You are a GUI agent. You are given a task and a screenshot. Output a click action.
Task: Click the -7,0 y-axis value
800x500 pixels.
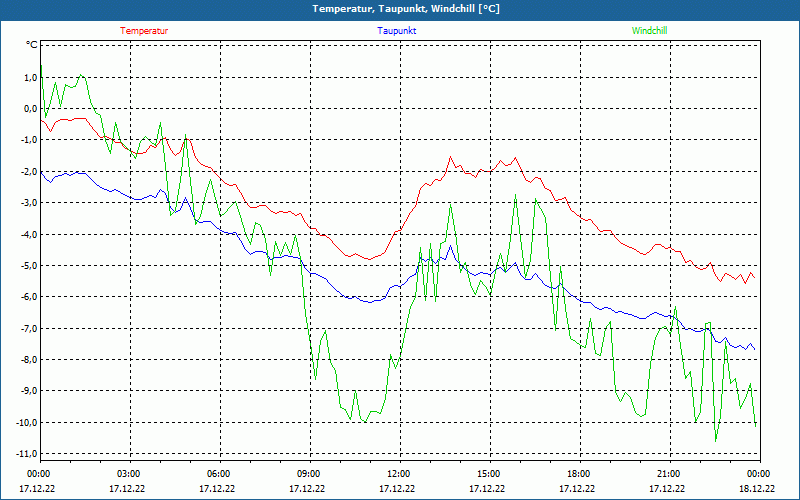point(29,328)
